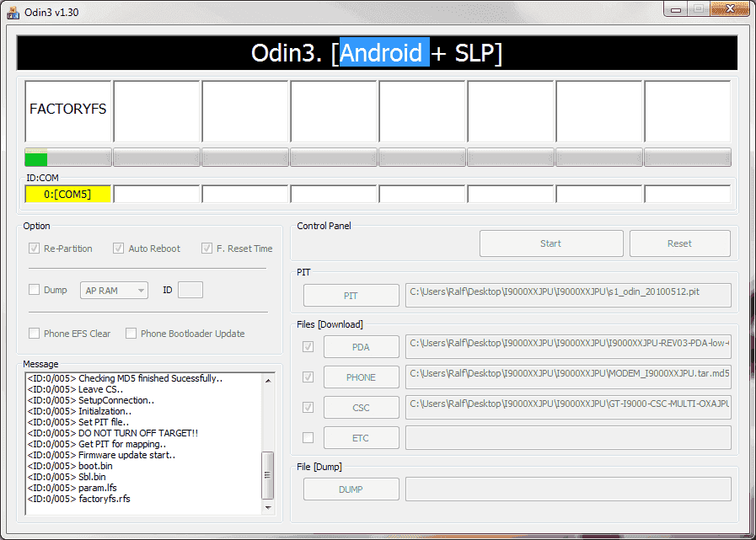The width and height of the screenshot is (756, 540).
Task: Click the Odin3 app icon in title bar
Action: pyautogui.click(x=13, y=12)
